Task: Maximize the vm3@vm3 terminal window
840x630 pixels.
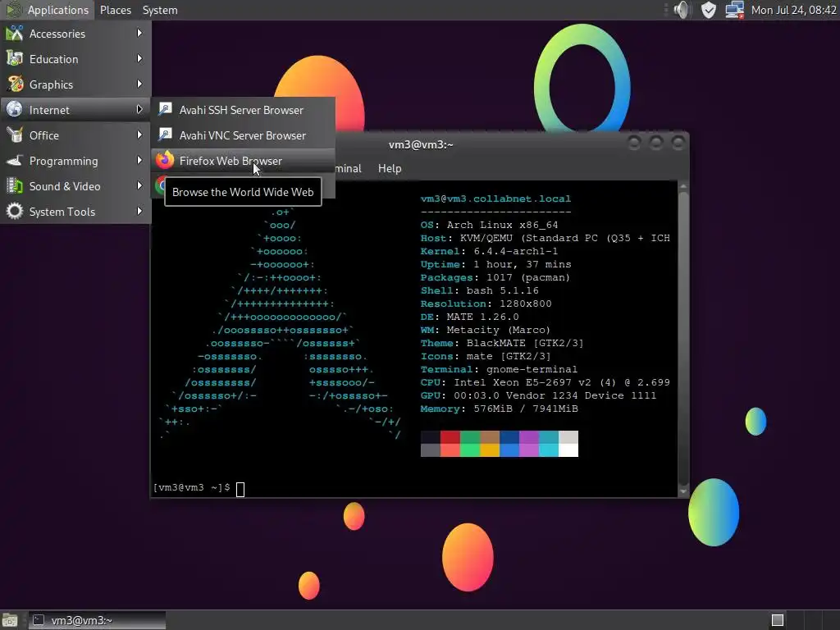Action: [x=655, y=143]
